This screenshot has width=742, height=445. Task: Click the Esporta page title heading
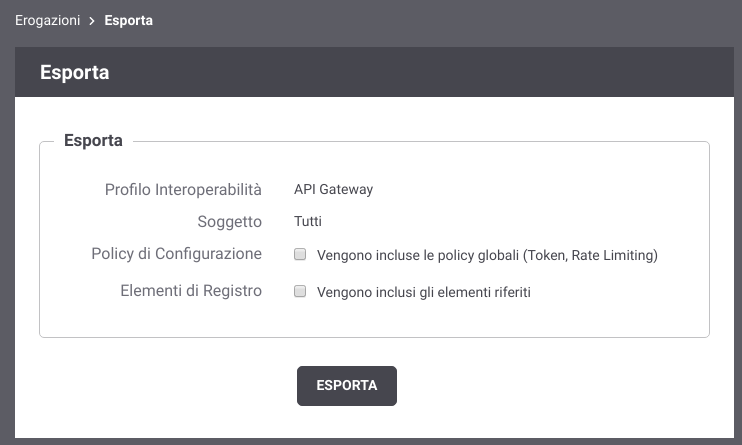click(x=75, y=73)
